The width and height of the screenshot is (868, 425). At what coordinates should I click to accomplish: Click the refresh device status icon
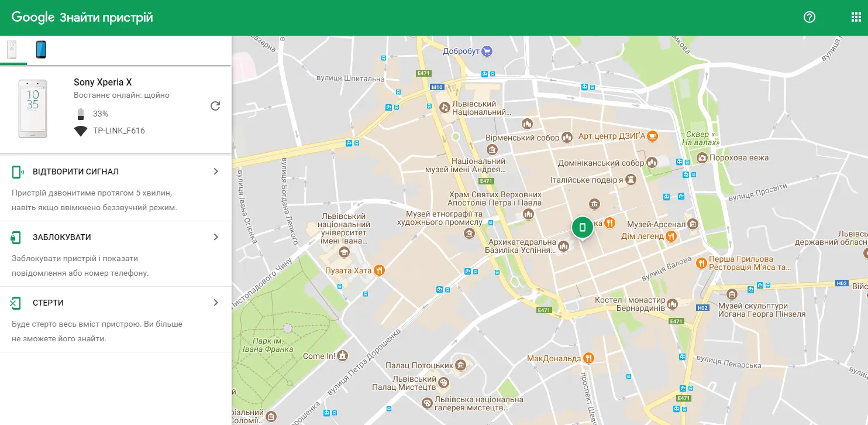(x=215, y=106)
